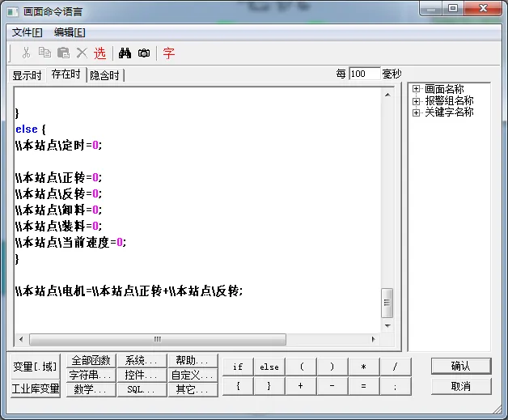Open the 帮助... button
Viewport: 508px width, 420px height.
tap(193, 360)
